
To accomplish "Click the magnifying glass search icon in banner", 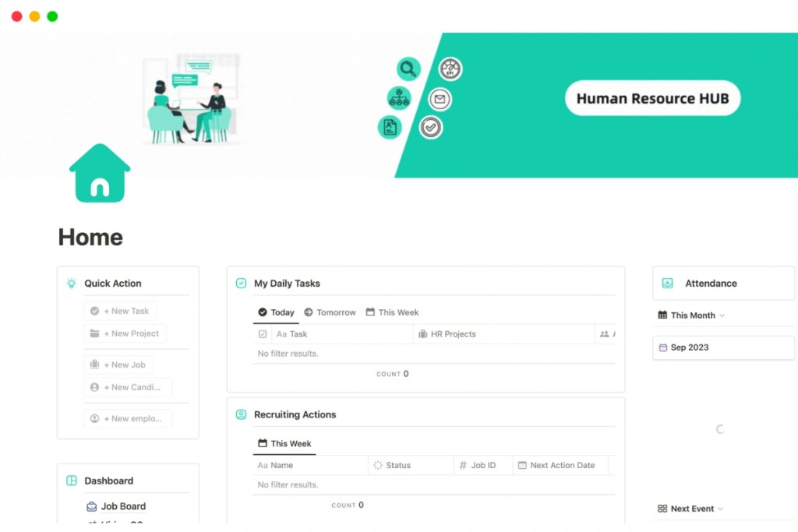I will click(x=408, y=69).
